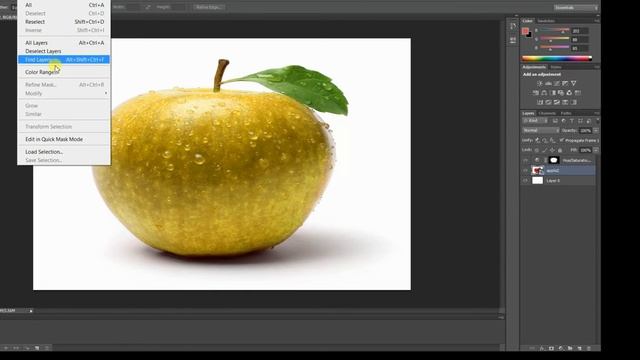Toggle the Propagate Frame 1 checkbox
The height and width of the screenshot is (360, 640).
[x=561, y=140]
